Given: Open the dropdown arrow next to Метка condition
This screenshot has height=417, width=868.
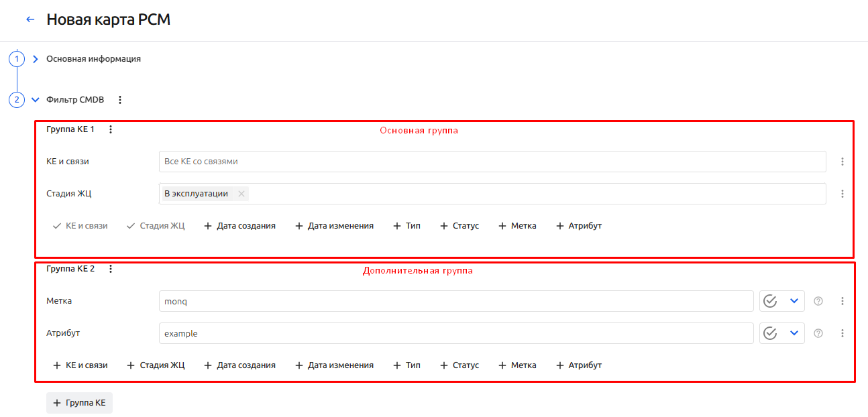Looking at the screenshot, I should (x=794, y=301).
